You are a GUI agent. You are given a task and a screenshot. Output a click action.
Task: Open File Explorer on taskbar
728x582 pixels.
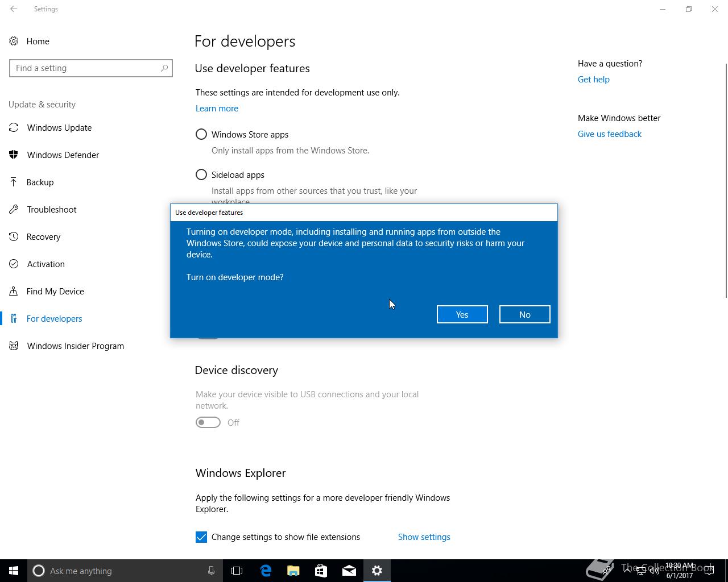[293, 571]
